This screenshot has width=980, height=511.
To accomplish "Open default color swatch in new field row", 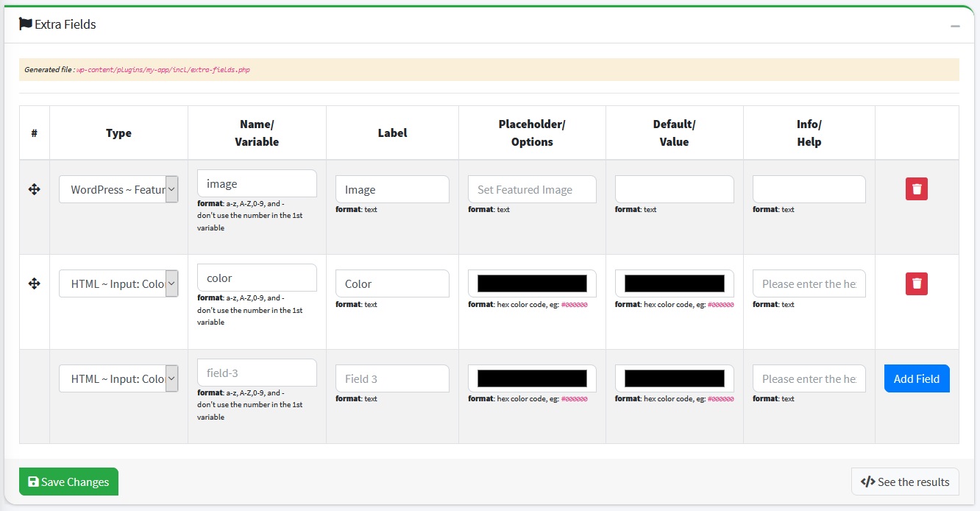I will [x=674, y=378].
